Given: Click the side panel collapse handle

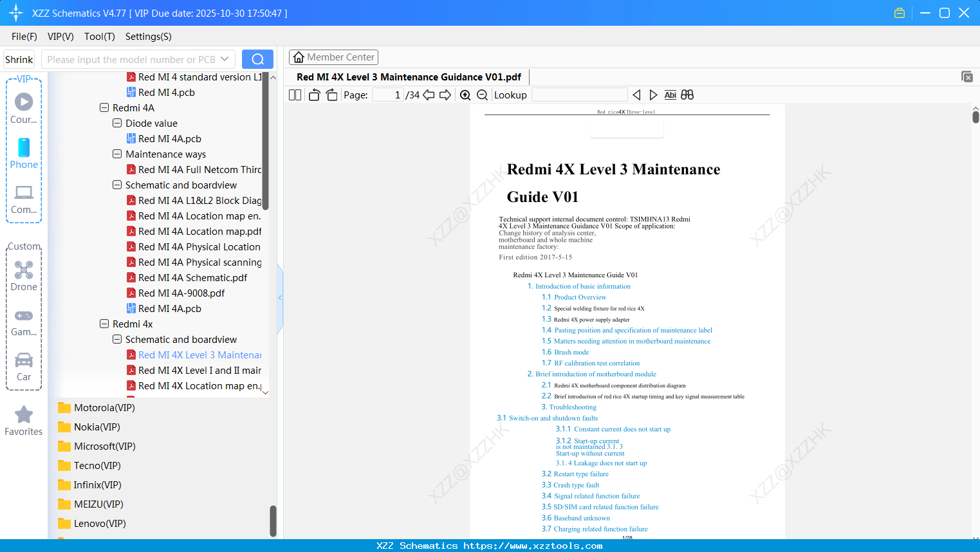Looking at the screenshot, I should (280, 298).
